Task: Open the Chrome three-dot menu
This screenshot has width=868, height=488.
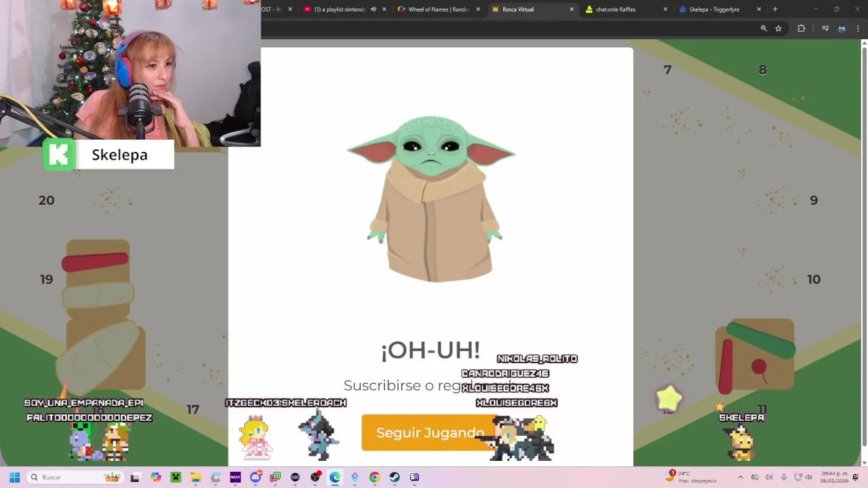Action: point(858,28)
